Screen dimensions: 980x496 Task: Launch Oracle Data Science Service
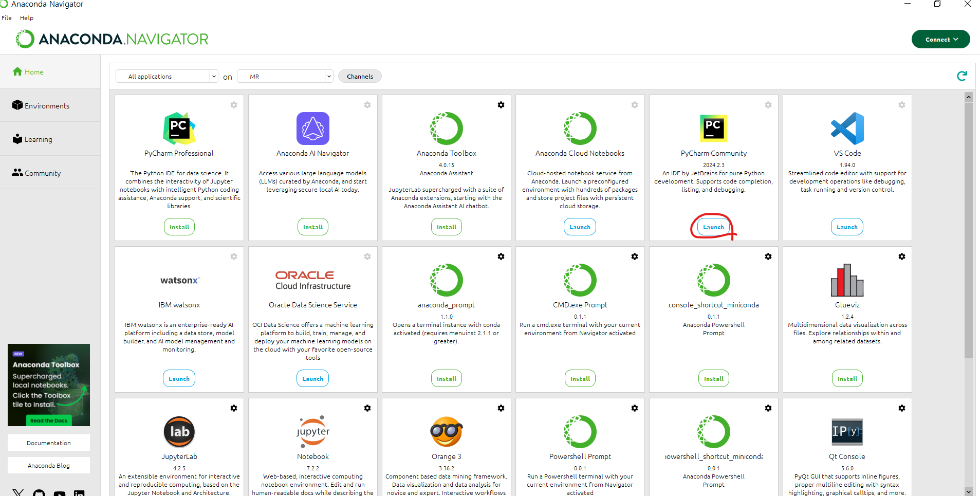pyautogui.click(x=312, y=379)
